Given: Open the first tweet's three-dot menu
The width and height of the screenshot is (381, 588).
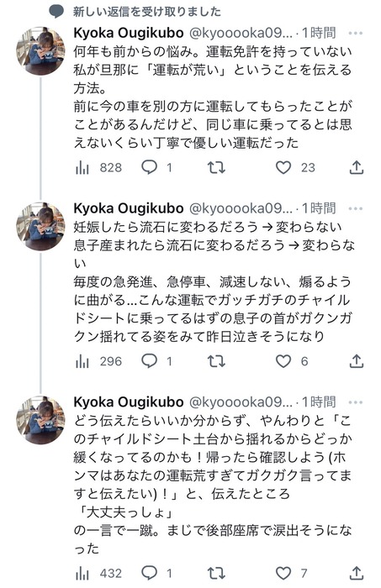Looking at the screenshot, I should (355, 34).
